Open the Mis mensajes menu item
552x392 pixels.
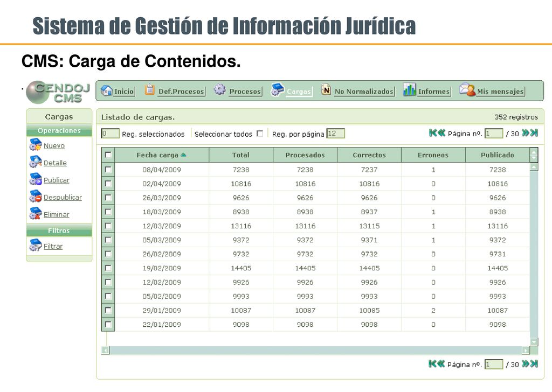coord(500,92)
